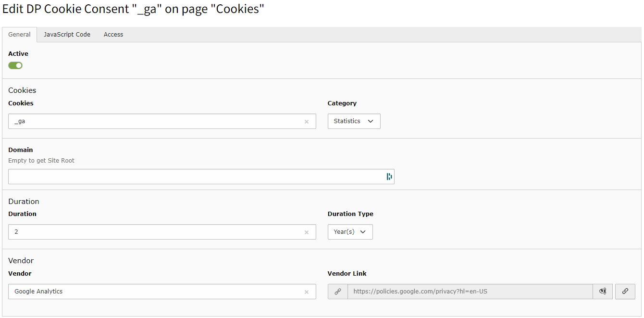
Task: Open the Category Statistics dropdown
Action: tap(354, 121)
